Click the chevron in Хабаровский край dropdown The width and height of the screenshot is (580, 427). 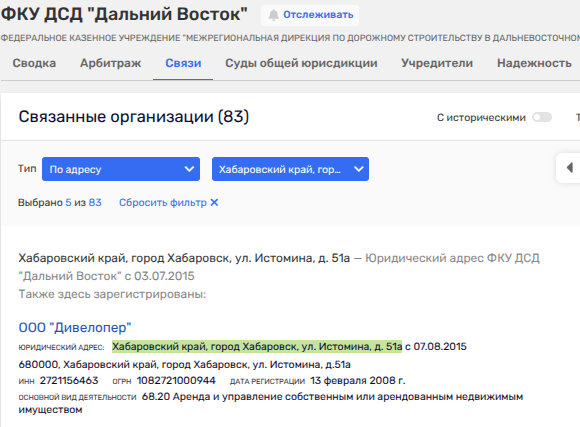tap(358, 169)
